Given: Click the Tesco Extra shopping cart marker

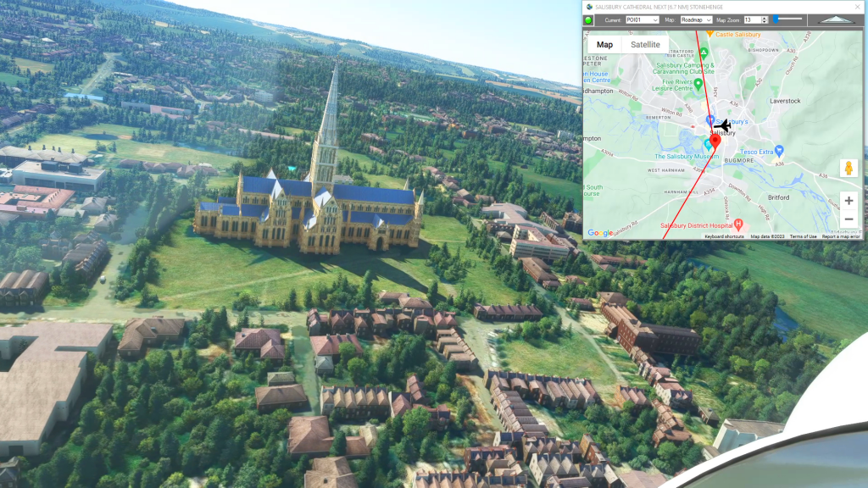Looking at the screenshot, I should [779, 151].
